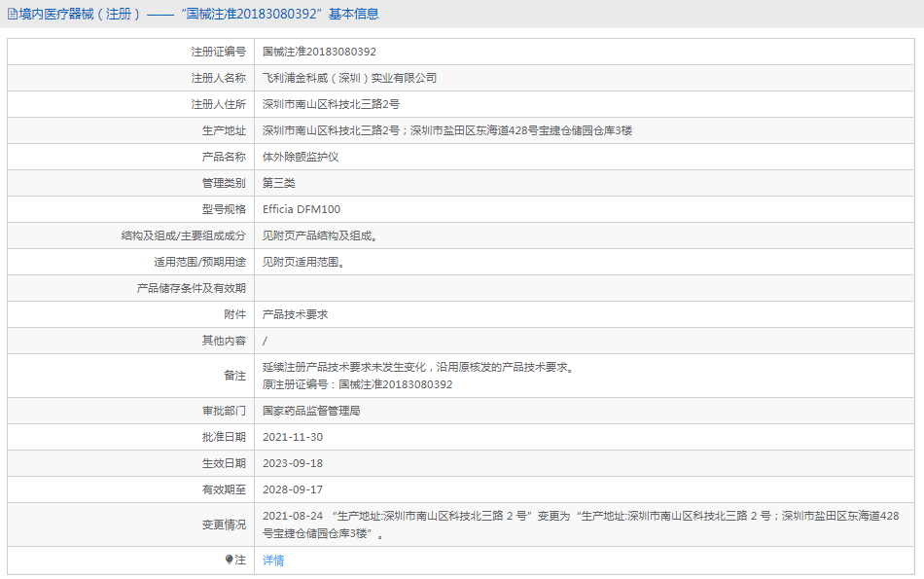Click management category value 第三类
This screenshot has height=579, width=924.
(279, 183)
